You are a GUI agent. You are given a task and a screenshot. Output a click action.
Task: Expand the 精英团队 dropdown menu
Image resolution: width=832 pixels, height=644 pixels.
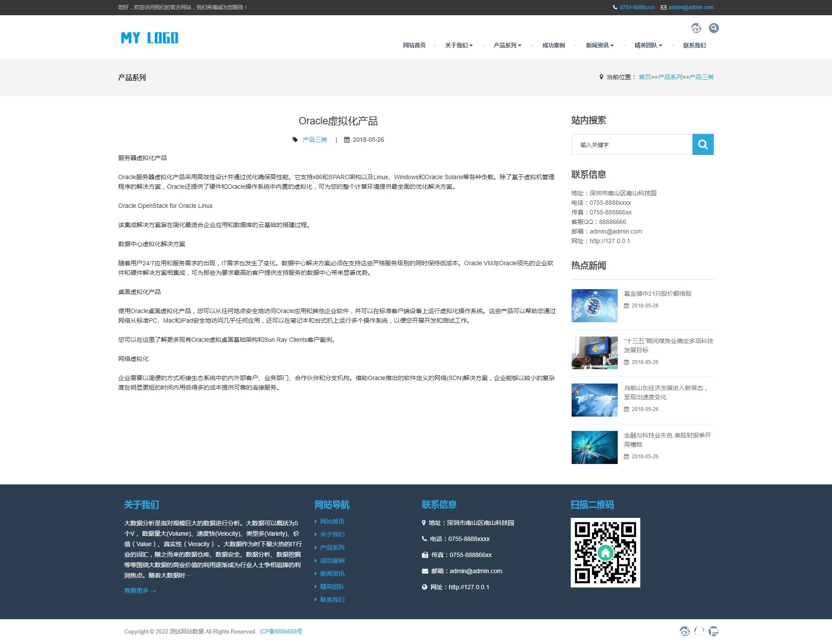coord(648,45)
